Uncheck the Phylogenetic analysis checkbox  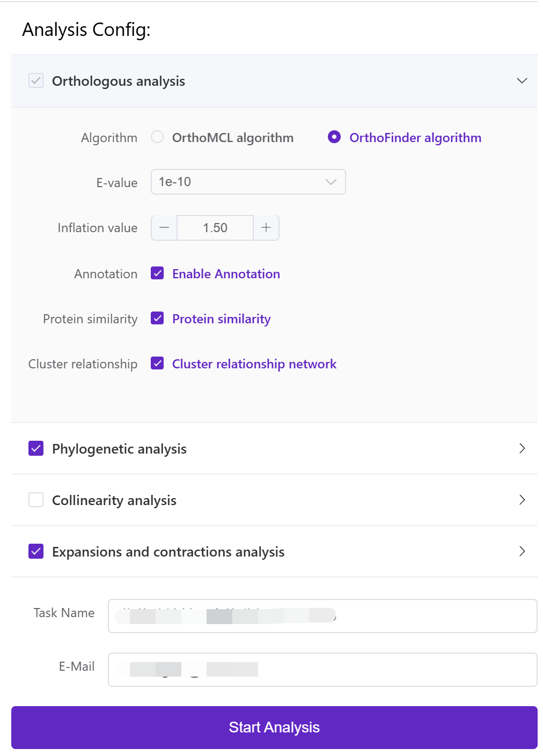click(36, 448)
